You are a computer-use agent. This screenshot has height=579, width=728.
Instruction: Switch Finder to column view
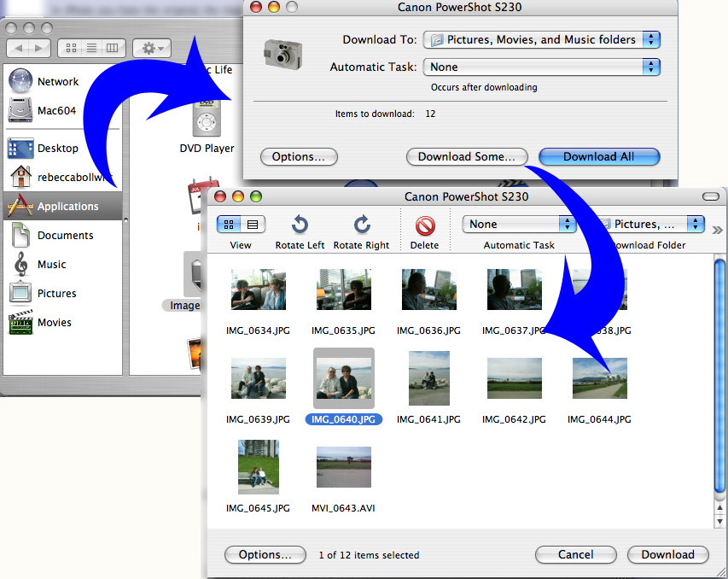coord(113,48)
